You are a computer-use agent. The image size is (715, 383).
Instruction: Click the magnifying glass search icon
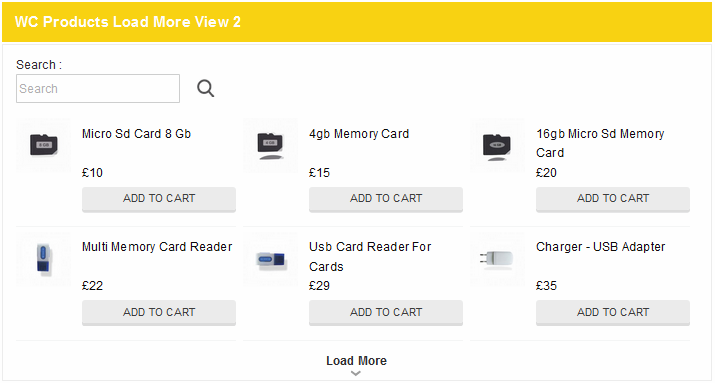(x=206, y=88)
